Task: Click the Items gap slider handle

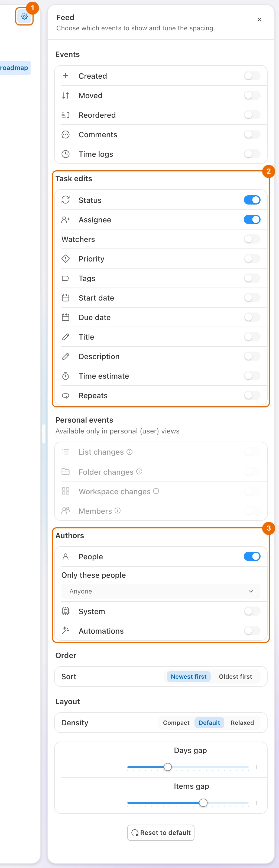Action: [x=203, y=803]
